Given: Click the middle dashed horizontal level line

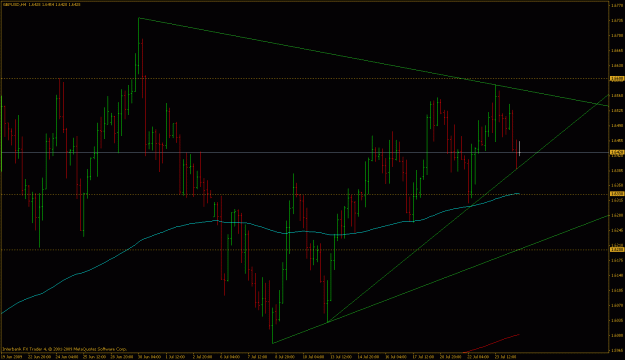Looking at the screenshot, I should (x=305, y=194).
